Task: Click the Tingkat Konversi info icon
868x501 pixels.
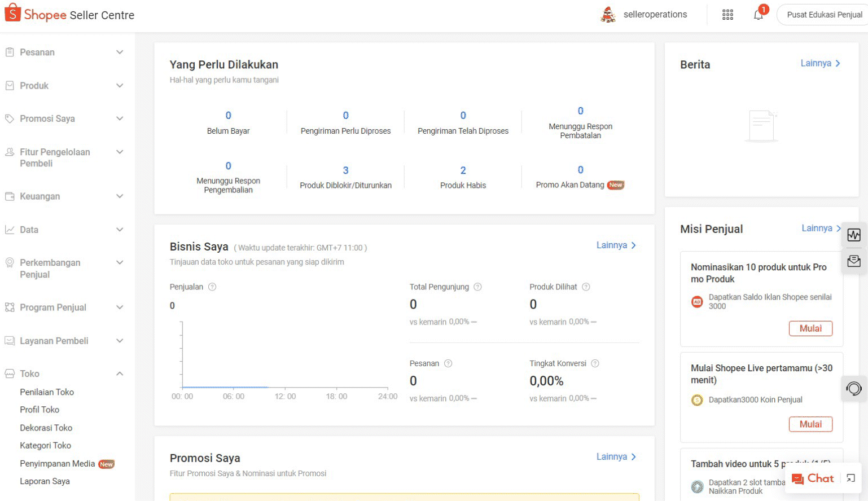Action: (595, 364)
